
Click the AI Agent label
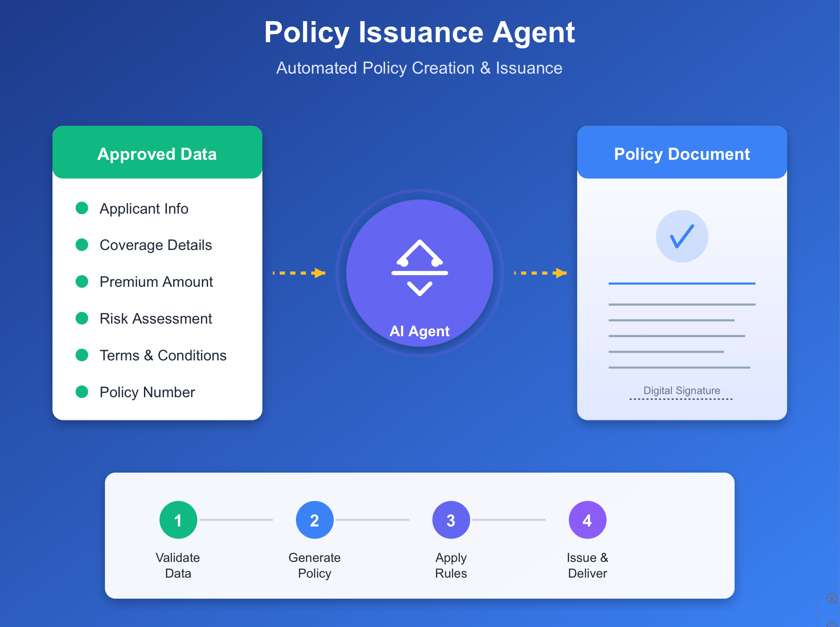(419, 331)
